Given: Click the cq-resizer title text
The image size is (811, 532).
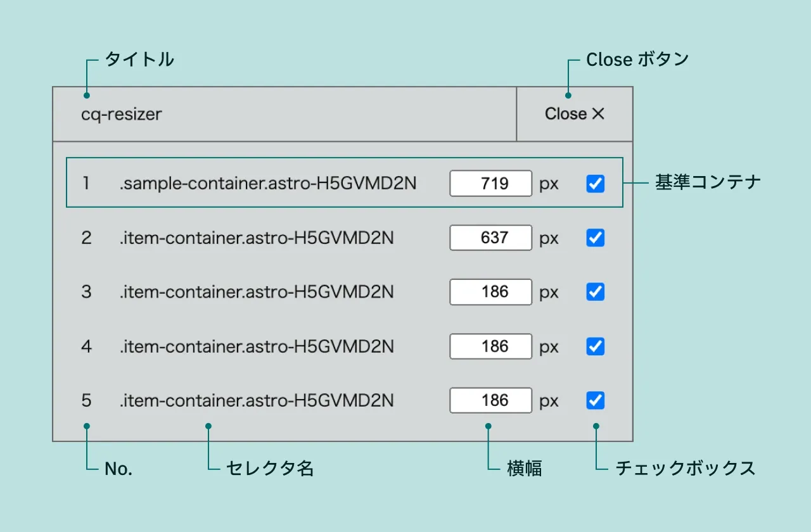Looking at the screenshot, I should pyautogui.click(x=121, y=114).
